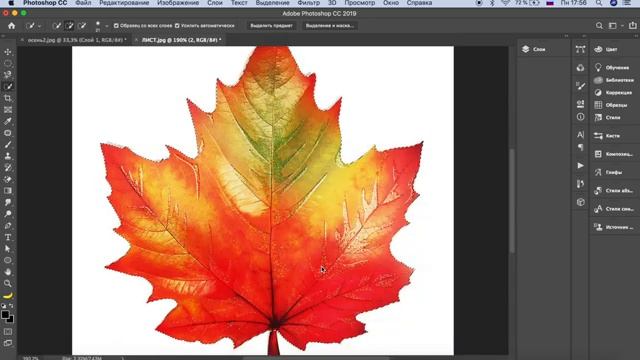This screenshot has height=360, width=640.
Task: Open the Изображение menu
Action: [x=178, y=3]
